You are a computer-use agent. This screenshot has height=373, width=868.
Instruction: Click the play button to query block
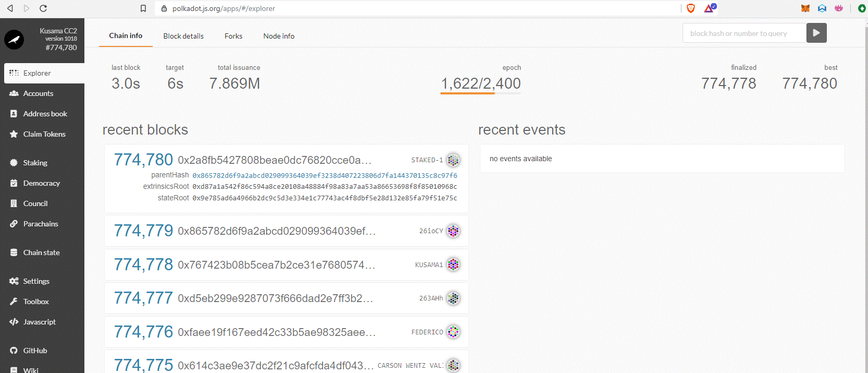coord(816,33)
